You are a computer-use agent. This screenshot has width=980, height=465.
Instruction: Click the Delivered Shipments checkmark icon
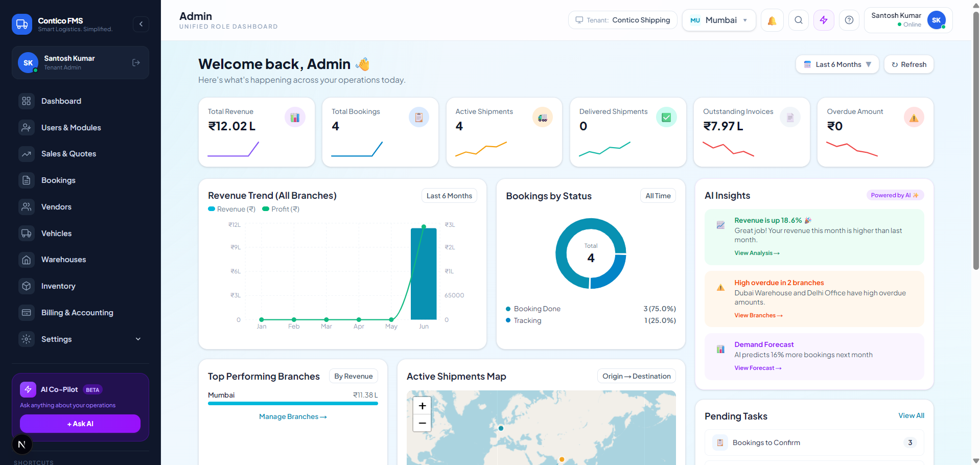coord(666,118)
